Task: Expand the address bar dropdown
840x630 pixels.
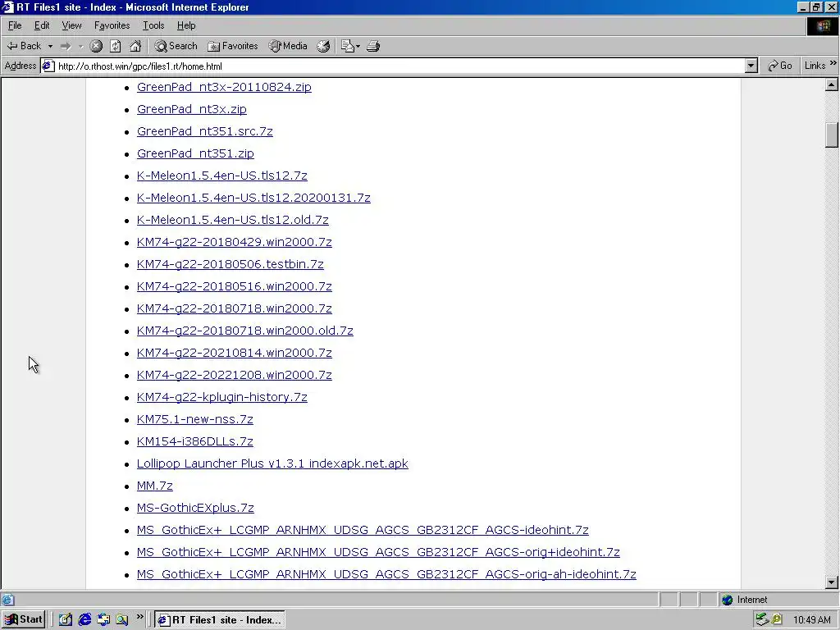Action: [x=751, y=66]
